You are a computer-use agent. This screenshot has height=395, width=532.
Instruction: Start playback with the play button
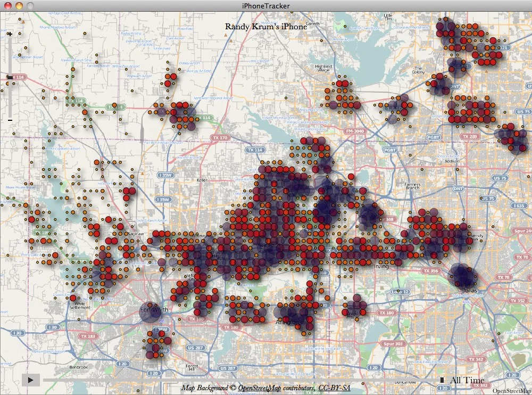tap(30, 380)
